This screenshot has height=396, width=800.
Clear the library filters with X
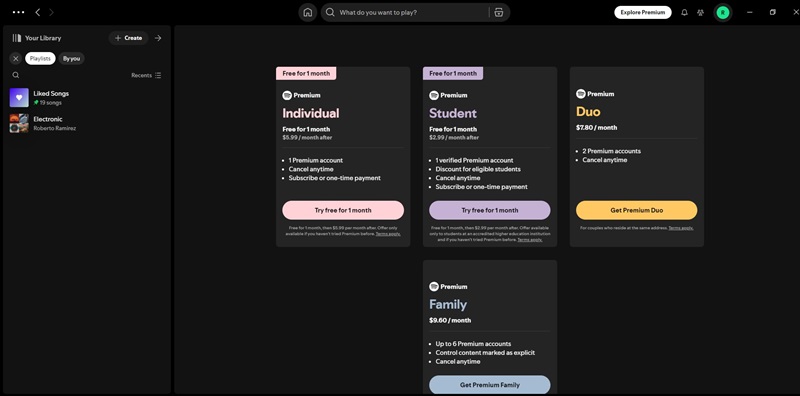coord(16,59)
